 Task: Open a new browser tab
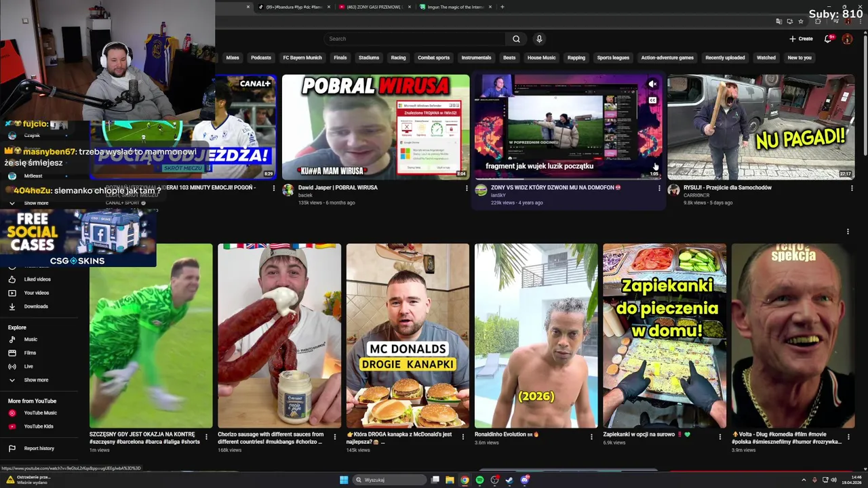click(502, 7)
